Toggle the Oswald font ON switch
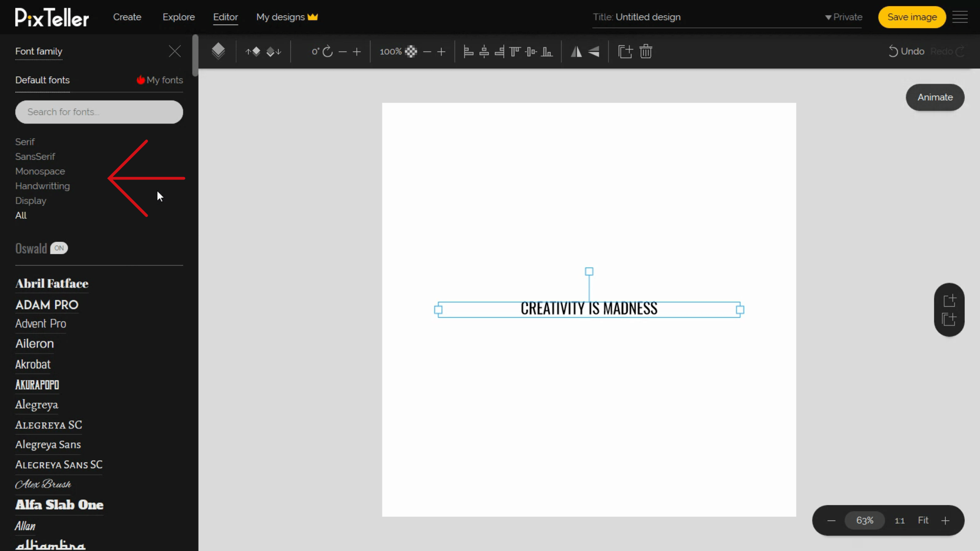This screenshot has width=980, height=551. [x=59, y=248]
